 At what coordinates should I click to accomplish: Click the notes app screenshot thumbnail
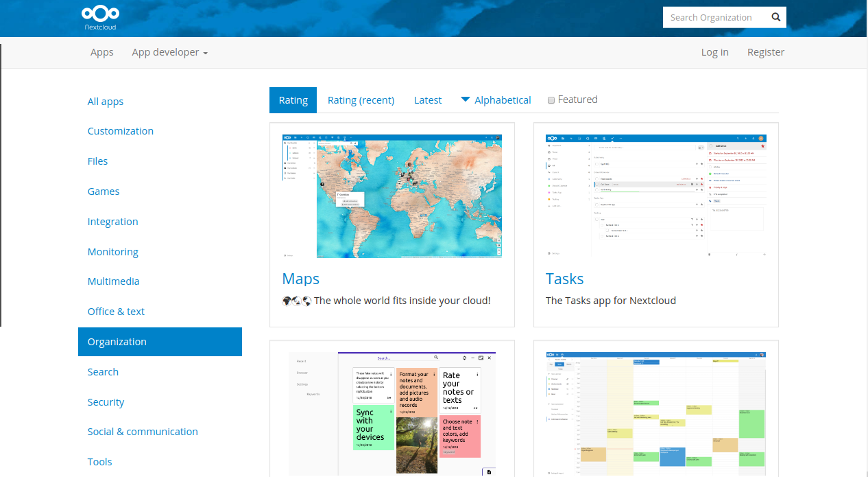pyautogui.click(x=392, y=415)
